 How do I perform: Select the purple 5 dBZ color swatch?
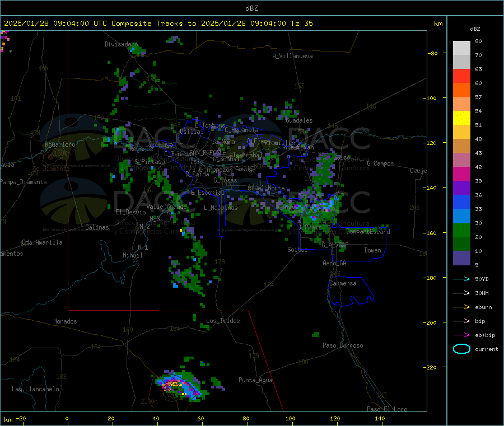461,258
